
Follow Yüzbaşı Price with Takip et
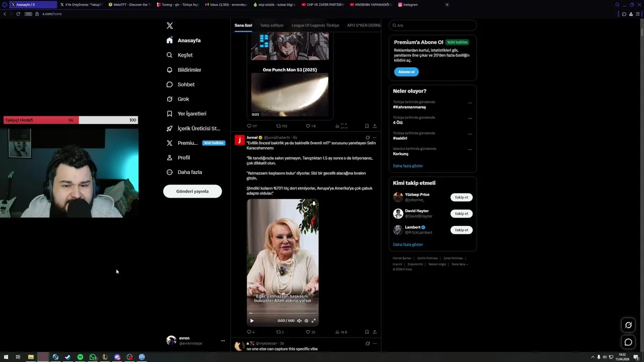[x=461, y=197]
